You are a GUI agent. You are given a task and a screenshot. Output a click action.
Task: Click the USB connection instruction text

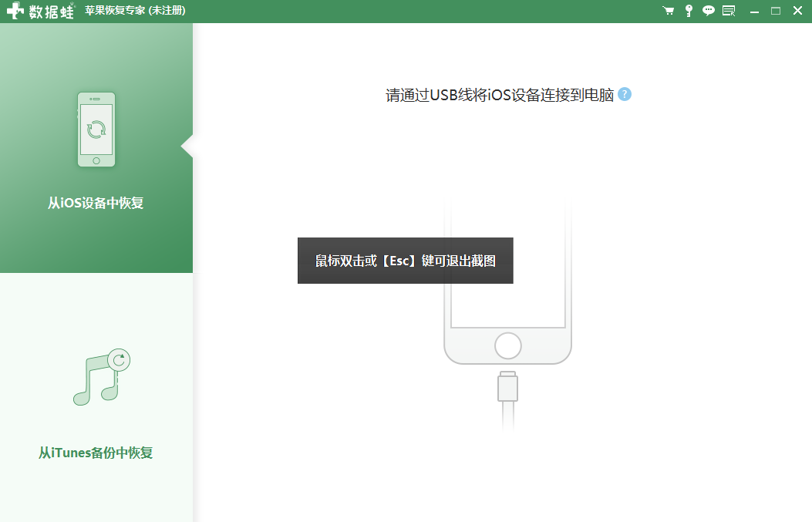pos(500,95)
